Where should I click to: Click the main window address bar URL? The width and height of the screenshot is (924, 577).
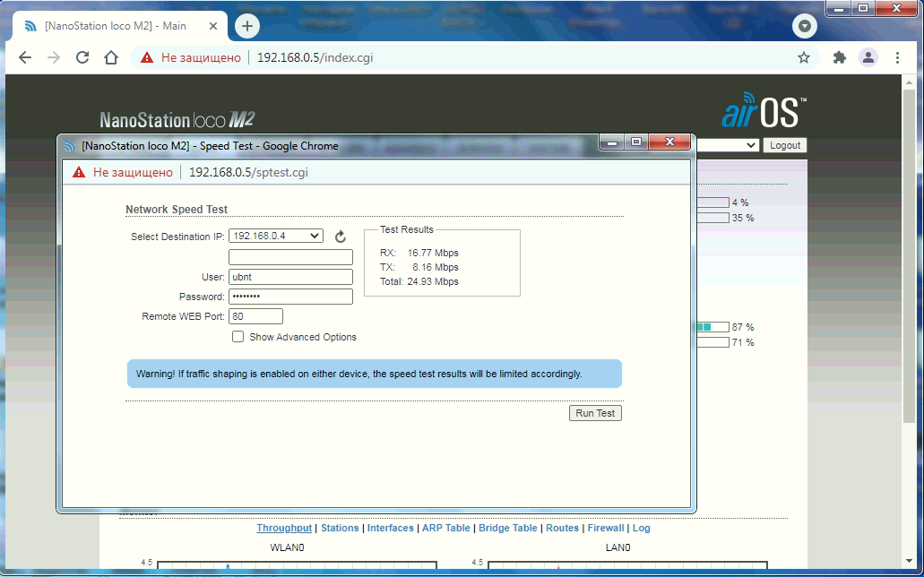coord(315,57)
